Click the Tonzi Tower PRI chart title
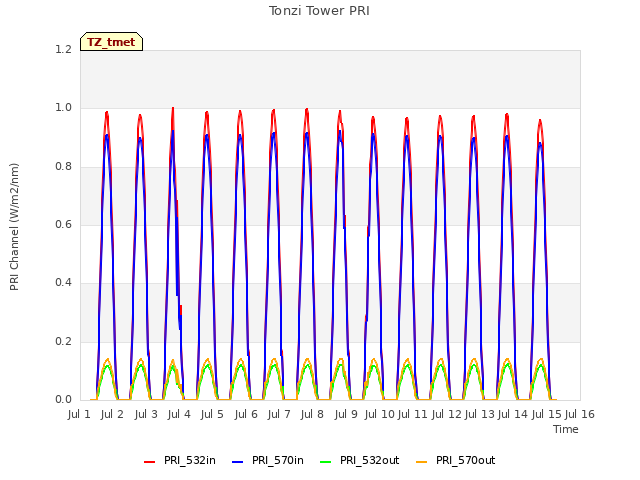 coord(319,11)
